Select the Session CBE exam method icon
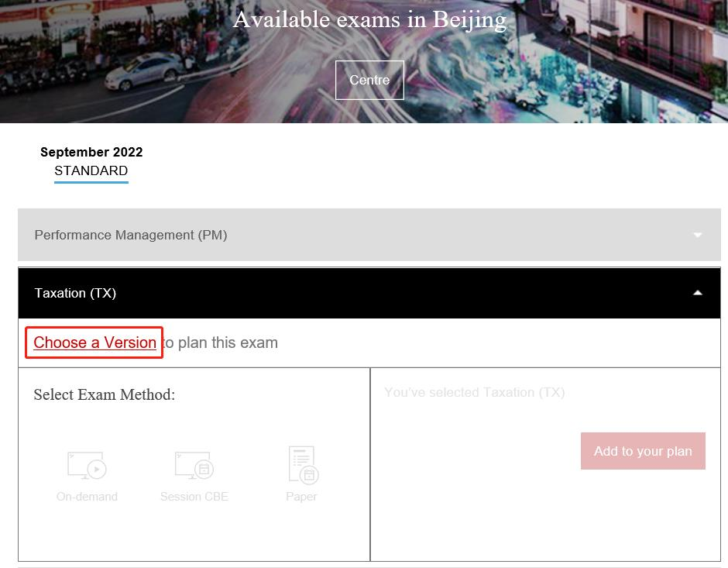This screenshot has height=568, width=728. tap(194, 465)
